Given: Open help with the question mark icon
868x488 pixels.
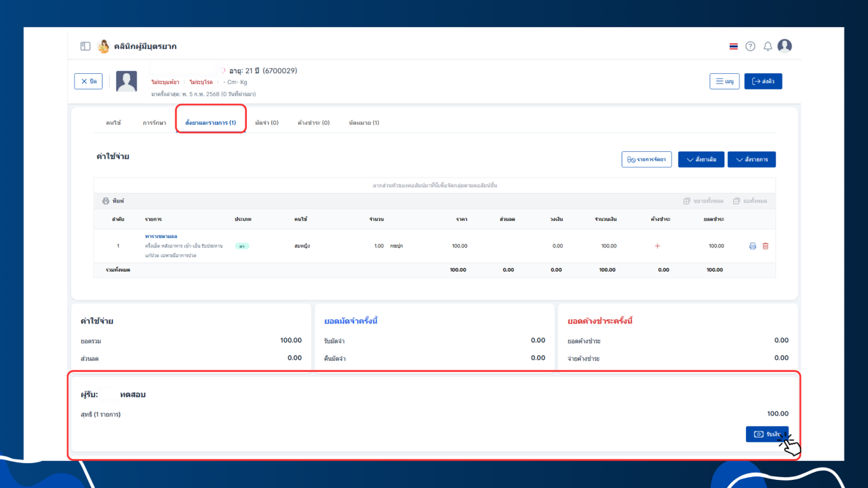Looking at the screenshot, I should pyautogui.click(x=750, y=47).
